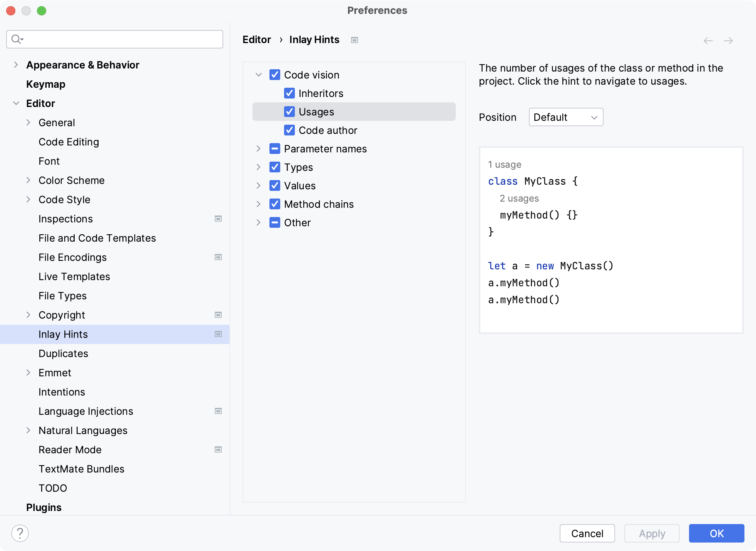This screenshot has width=756, height=551.
Task: Expand the Code vision section
Action: click(x=259, y=75)
